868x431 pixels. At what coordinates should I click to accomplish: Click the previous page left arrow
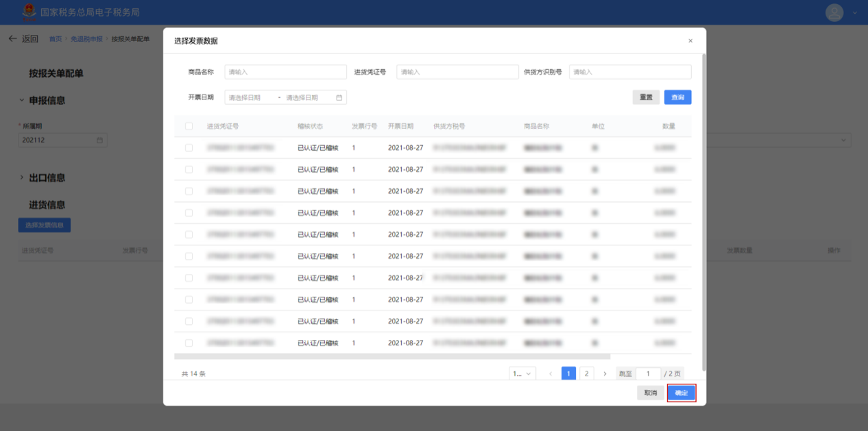click(x=551, y=373)
